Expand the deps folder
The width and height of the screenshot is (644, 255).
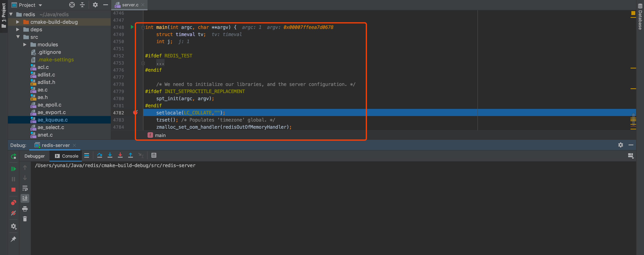pyautogui.click(x=17, y=29)
